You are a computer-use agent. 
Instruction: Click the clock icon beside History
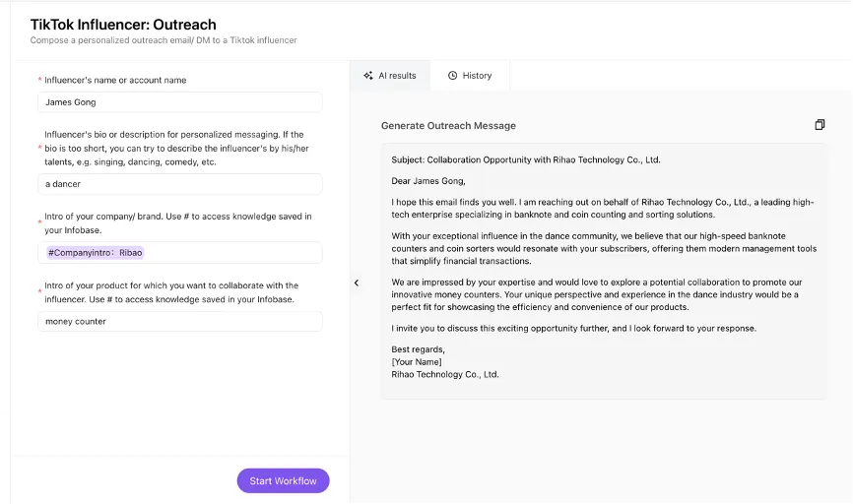452,76
